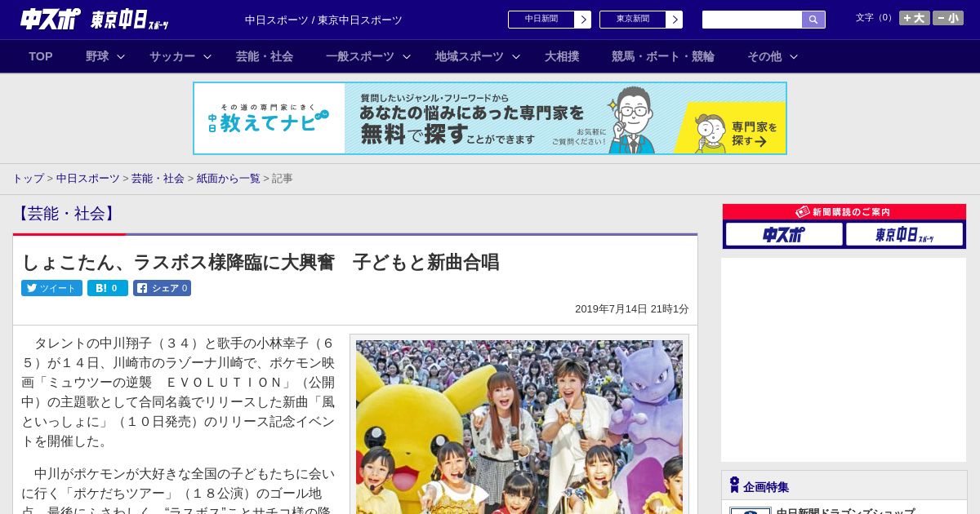980x514 pixels.
Task: Click the magnifier search button
Action: point(813,20)
